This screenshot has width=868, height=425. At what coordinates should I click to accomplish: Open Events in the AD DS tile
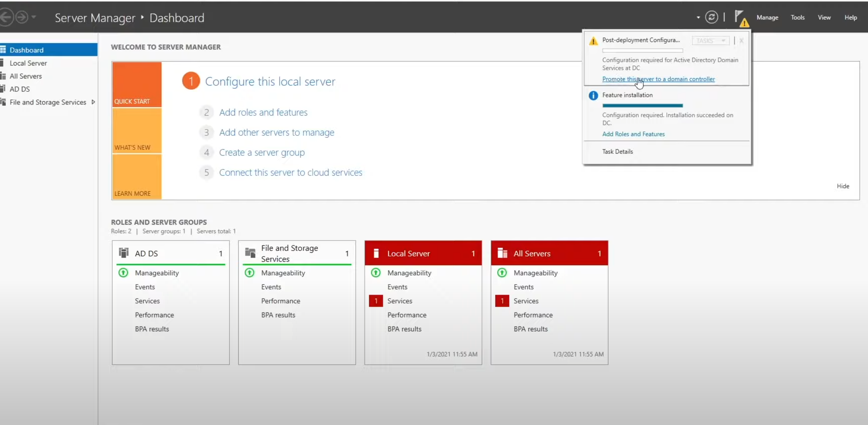click(145, 287)
